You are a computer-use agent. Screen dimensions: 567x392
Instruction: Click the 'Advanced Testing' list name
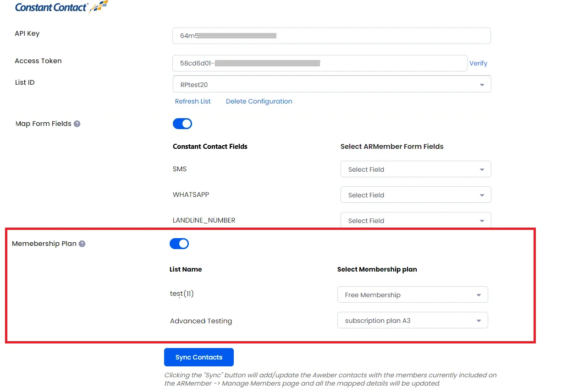coord(201,321)
